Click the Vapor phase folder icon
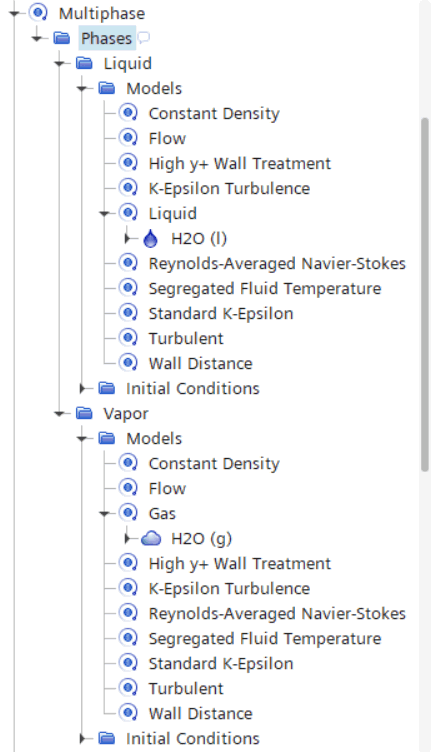 pyautogui.click(x=84, y=413)
